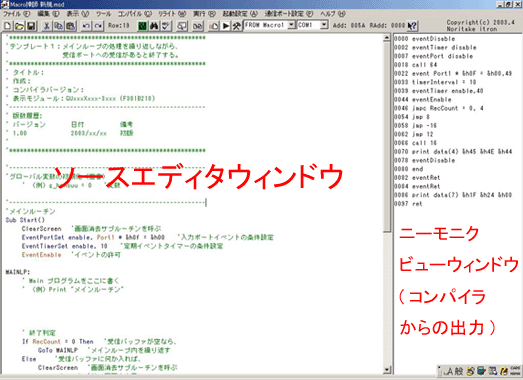Click mnemonic line '0018 call 64'
The width and height of the screenshot is (523, 380).
pyautogui.click(x=416, y=65)
